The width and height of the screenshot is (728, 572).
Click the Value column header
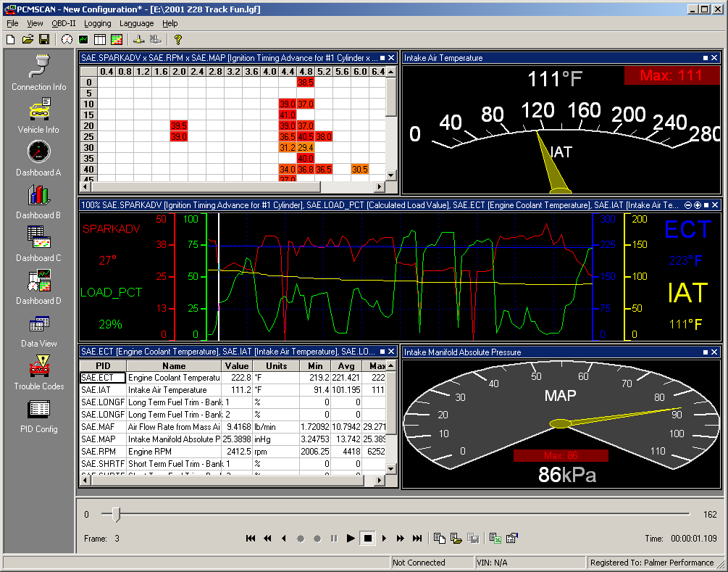[237, 366]
